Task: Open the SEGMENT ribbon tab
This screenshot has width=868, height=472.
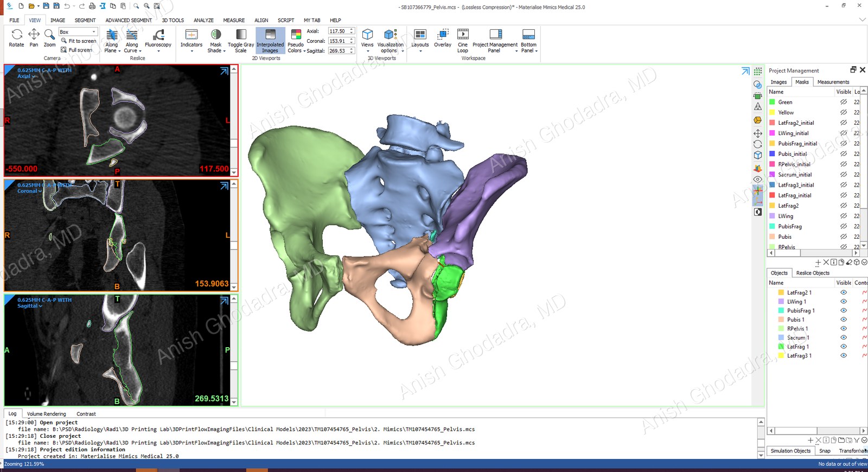Action: pos(85,20)
